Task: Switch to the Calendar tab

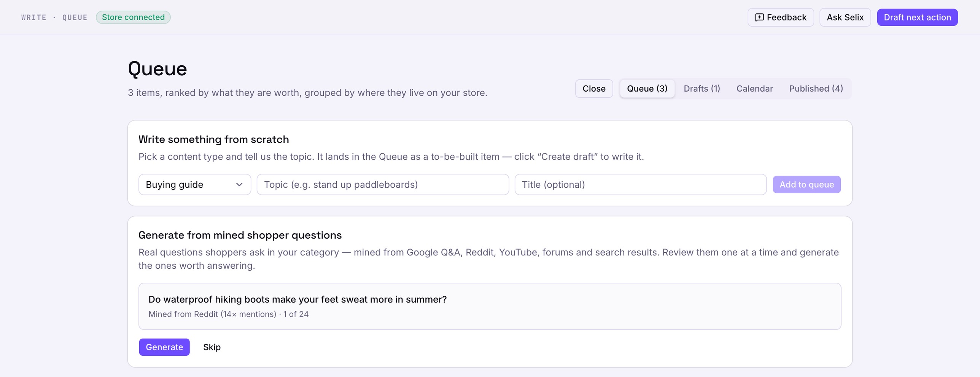Action: tap(754, 89)
